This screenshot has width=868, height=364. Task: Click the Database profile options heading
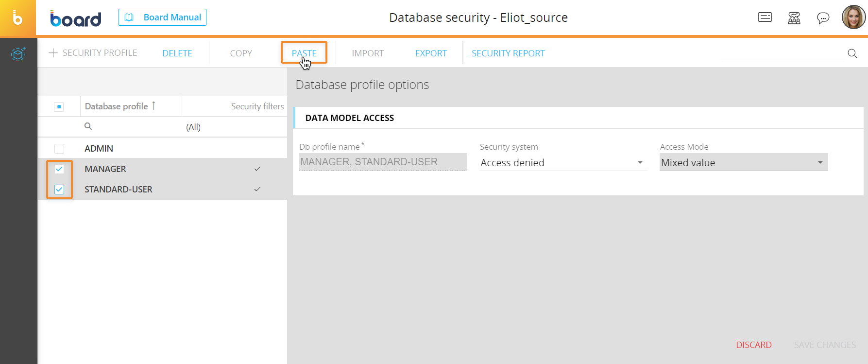coord(362,85)
